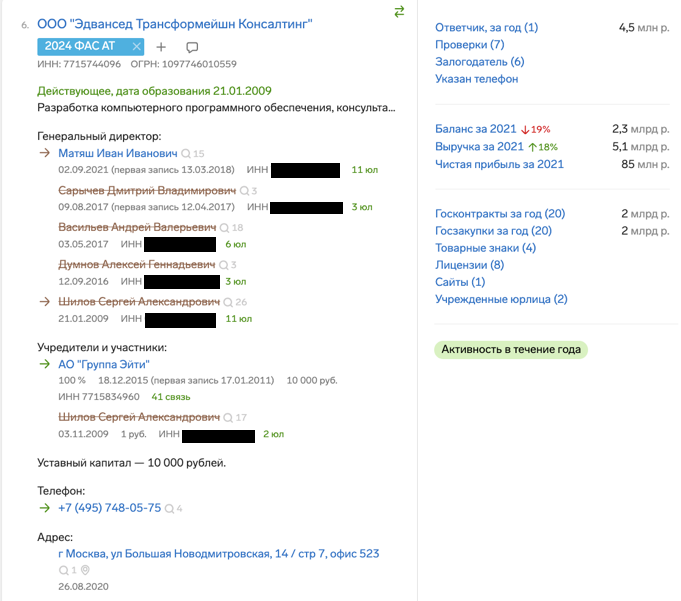
Task: Open director Шилов Сергей Александрович profile
Action: click(139, 302)
